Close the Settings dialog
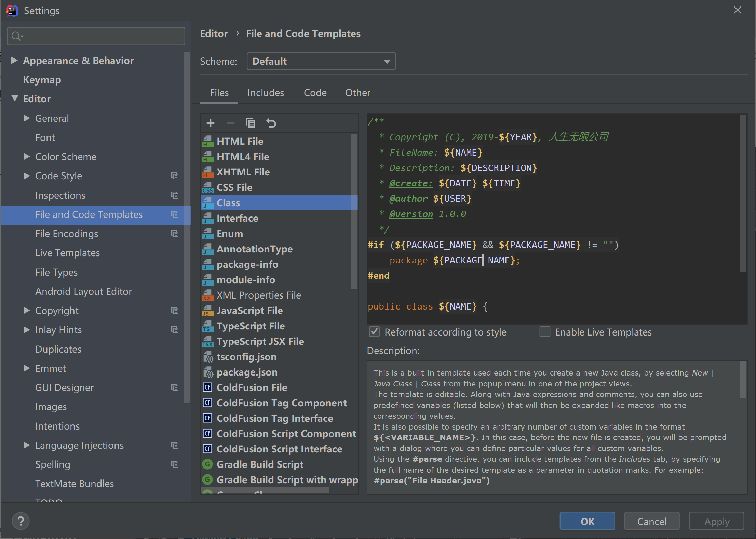This screenshot has width=756, height=539. coord(738,10)
